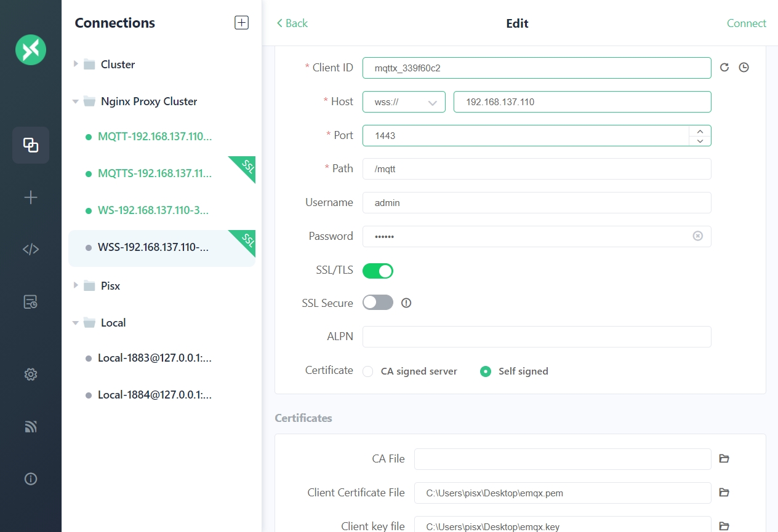
Task: Select the MQTTS-192.168.137.11 connection
Action: [x=154, y=173]
